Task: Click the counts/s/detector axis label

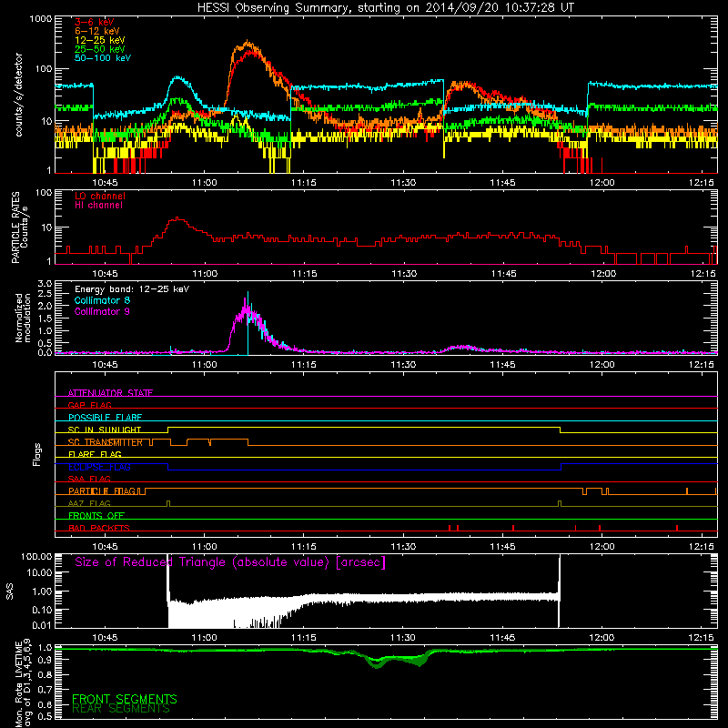Action: pyautogui.click(x=18, y=95)
